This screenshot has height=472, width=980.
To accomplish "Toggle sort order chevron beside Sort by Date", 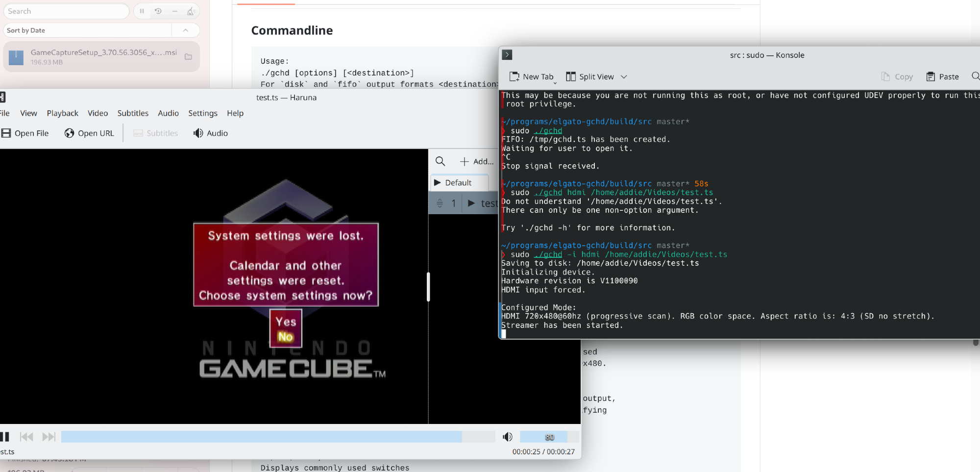I will pyautogui.click(x=186, y=30).
